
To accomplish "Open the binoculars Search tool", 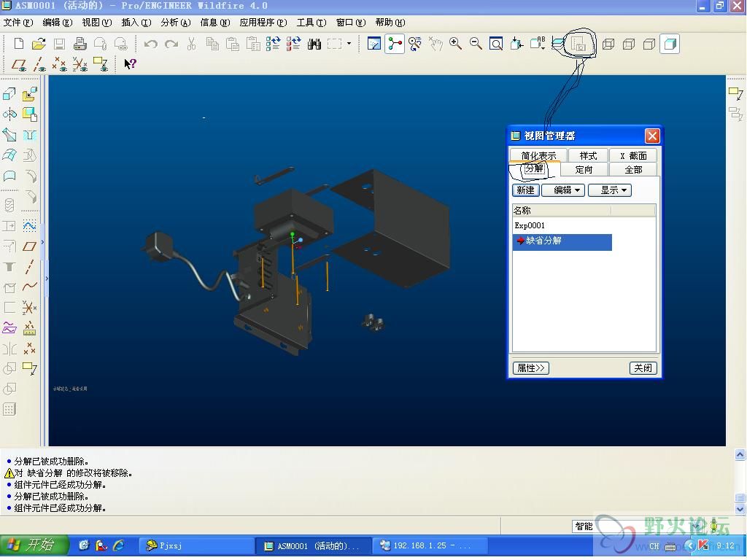I will coord(314,44).
